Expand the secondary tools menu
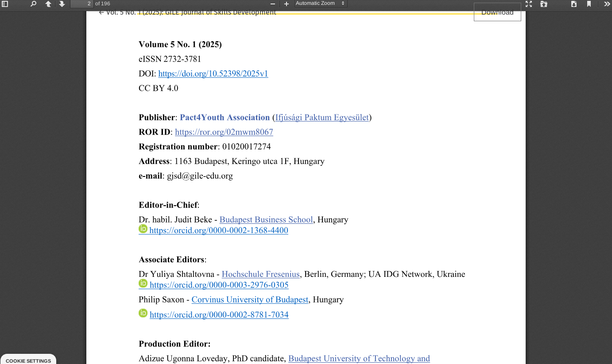Image resolution: width=612 pixels, height=364 pixels. pyautogui.click(x=607, y=4)
